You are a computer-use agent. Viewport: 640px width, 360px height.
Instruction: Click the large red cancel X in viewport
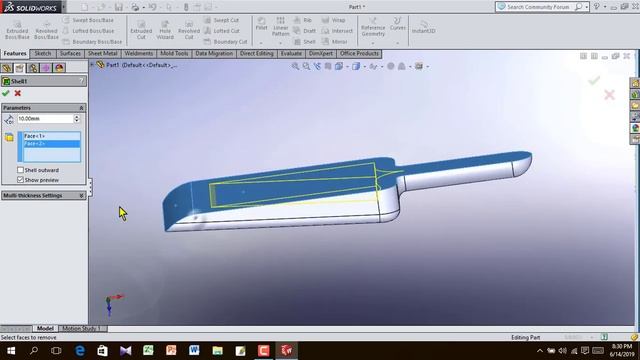609,95
